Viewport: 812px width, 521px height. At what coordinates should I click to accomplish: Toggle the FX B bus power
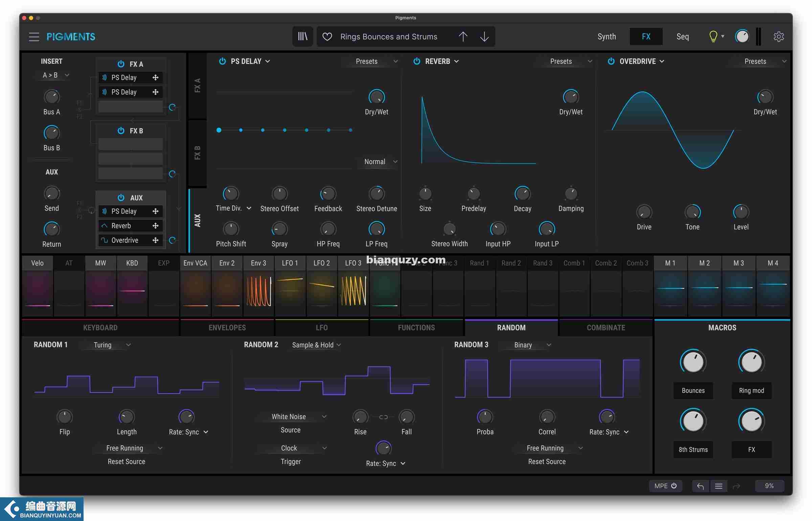tap(121, 131)
